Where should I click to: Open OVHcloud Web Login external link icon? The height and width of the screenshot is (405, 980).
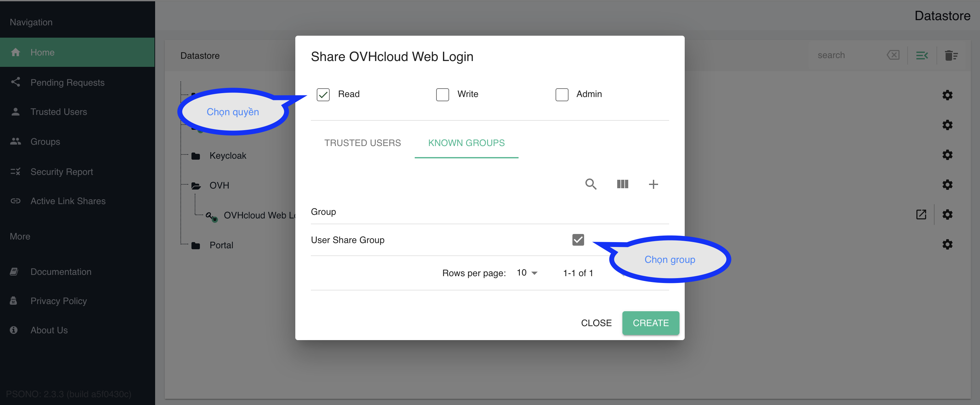tap(921, 215)
